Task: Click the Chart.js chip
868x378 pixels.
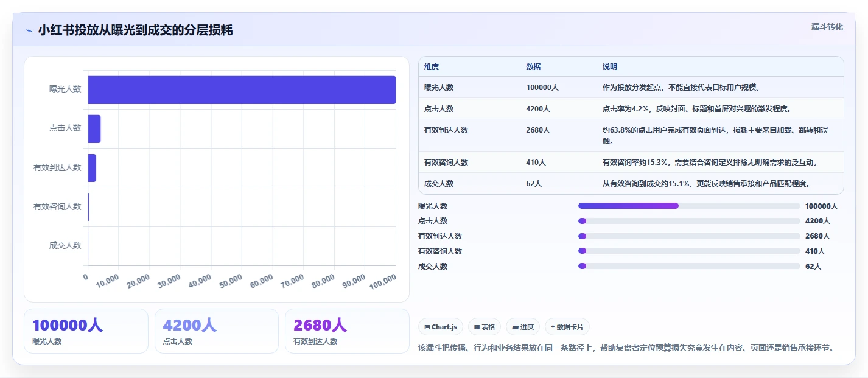Action: pos(441,327)
